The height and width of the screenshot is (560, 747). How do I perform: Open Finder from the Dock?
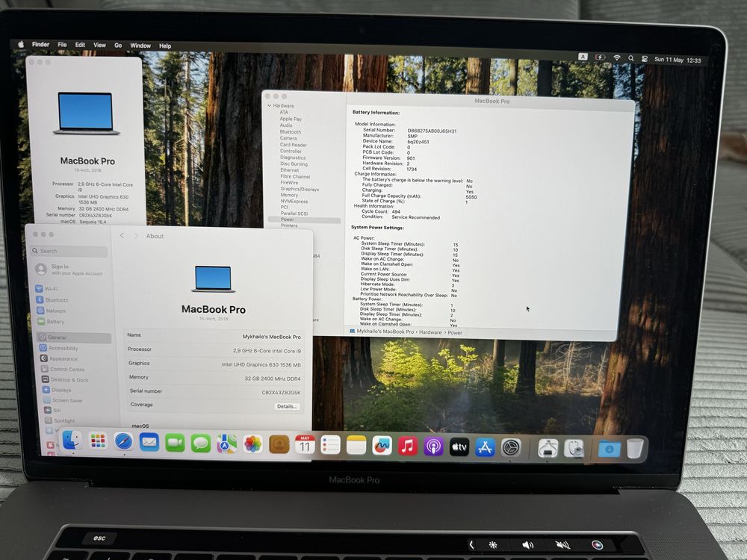(72, 441)
